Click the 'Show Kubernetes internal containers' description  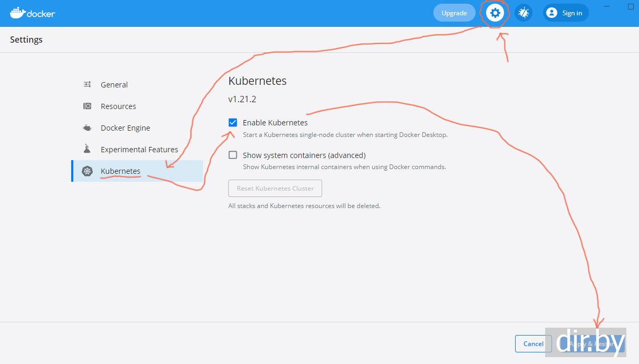344,167
